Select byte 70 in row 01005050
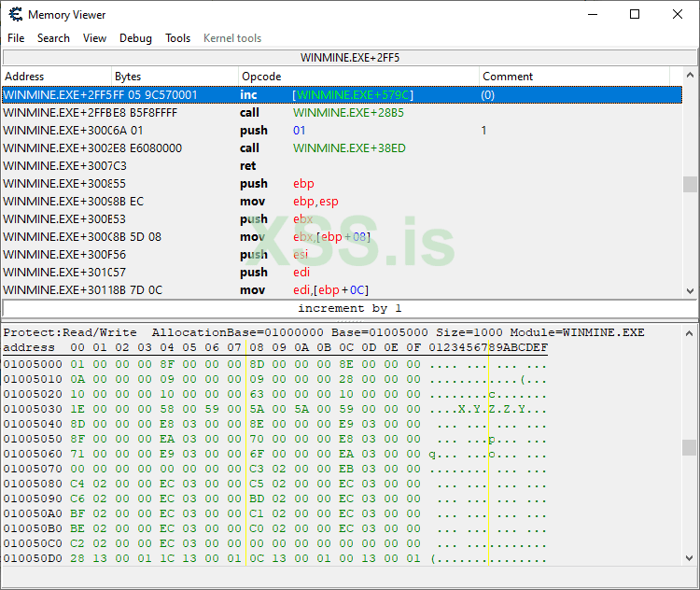The height and width of the screenshot is (590, 700). click(257, 439)
